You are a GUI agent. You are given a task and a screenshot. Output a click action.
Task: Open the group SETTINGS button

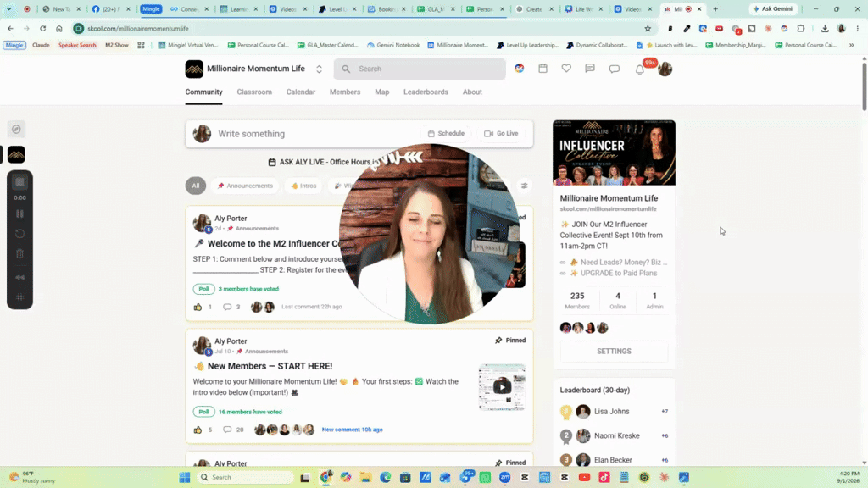614,352
